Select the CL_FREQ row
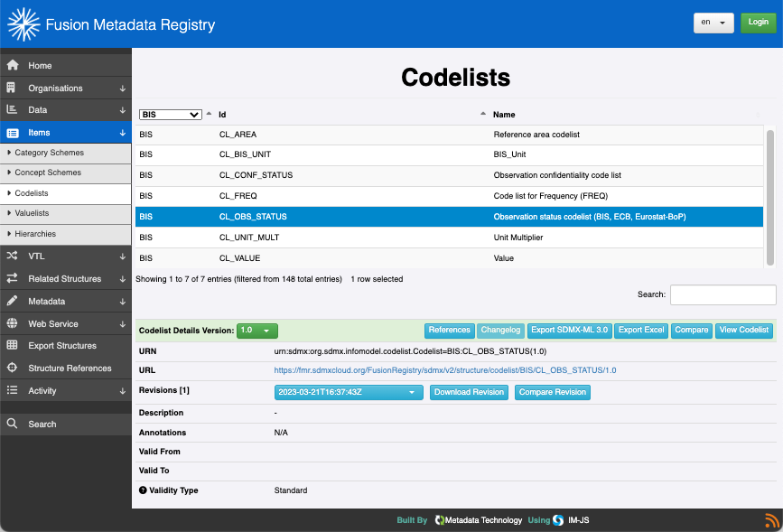 click(449, 196)
